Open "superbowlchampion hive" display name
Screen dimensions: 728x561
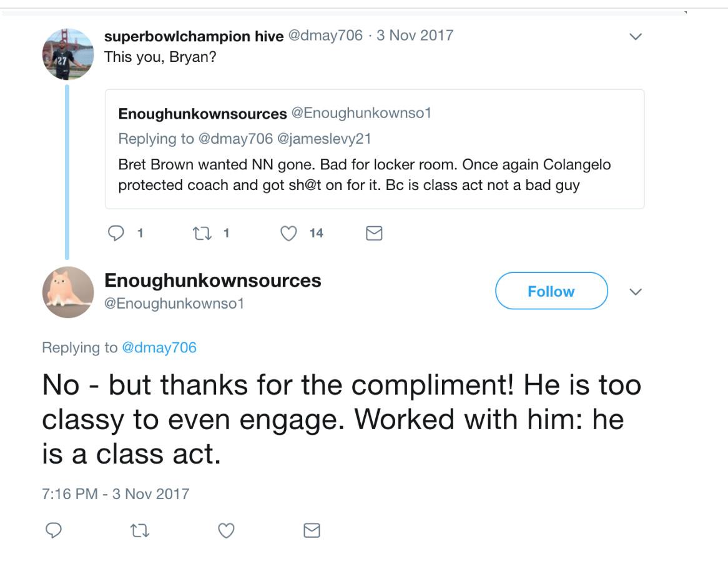point(194,36)
